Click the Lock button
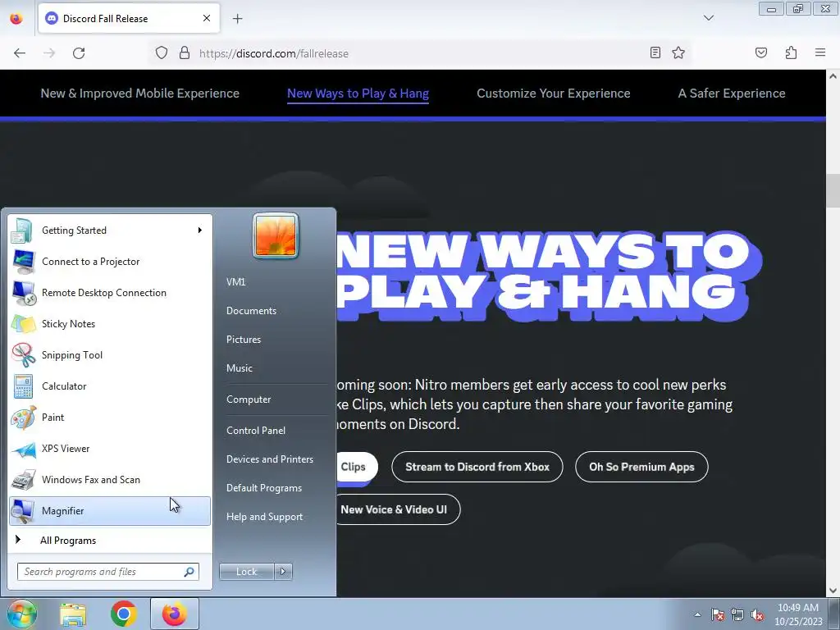 (247, 572)
